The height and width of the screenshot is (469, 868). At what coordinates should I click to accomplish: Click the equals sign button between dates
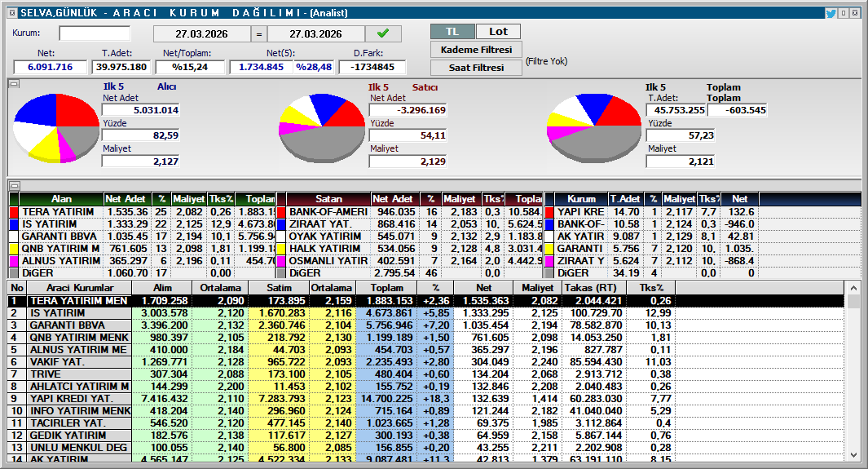coord(258,34)
